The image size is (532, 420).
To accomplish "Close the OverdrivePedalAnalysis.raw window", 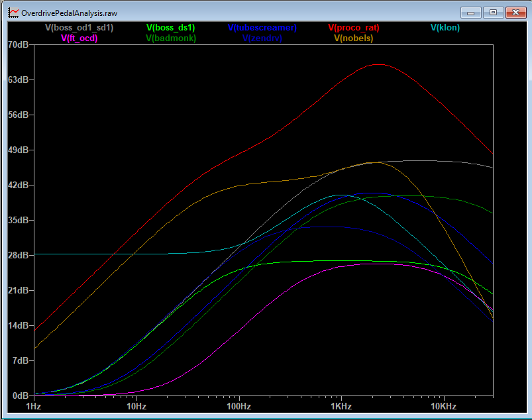I will point(515,13).
